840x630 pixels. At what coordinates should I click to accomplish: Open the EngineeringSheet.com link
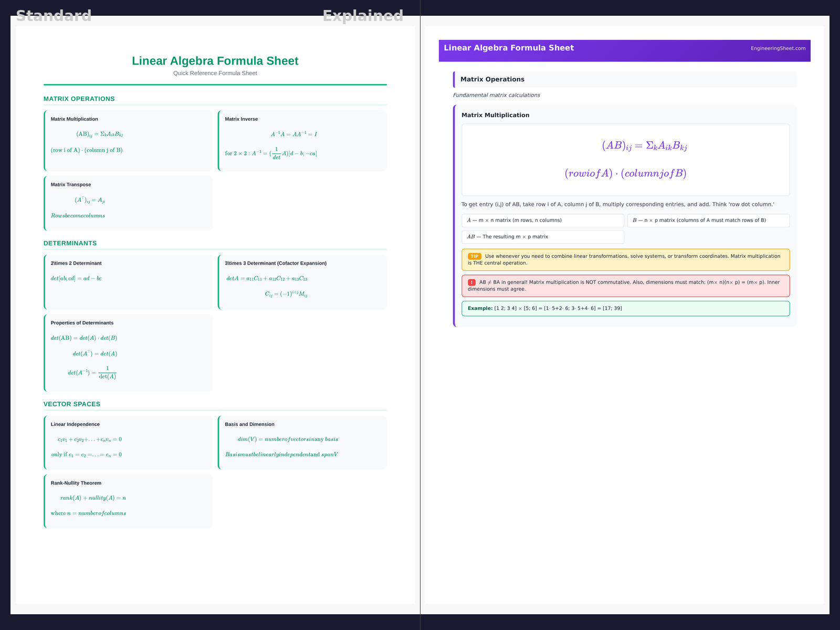point(778,48)
